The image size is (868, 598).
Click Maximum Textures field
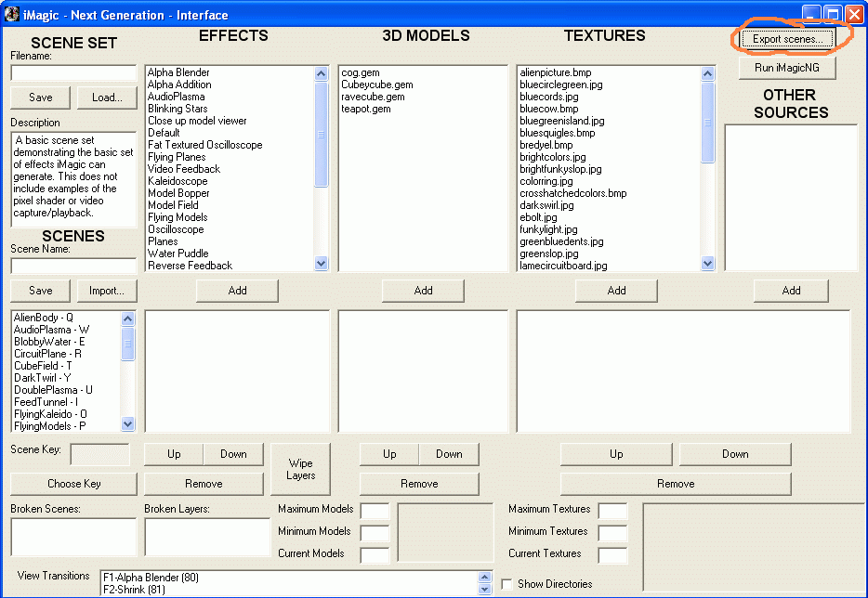click(612, 511)
